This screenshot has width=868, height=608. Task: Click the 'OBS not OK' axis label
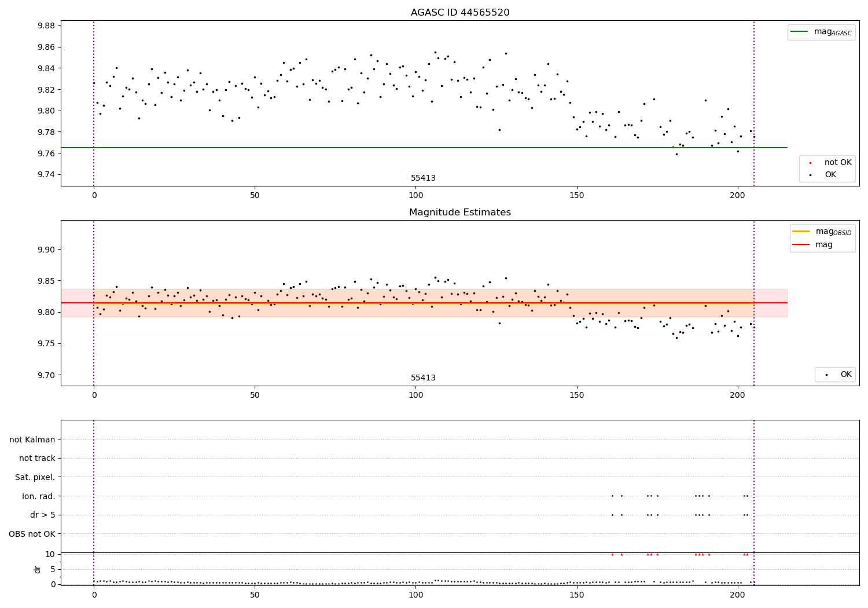click(x=32, y=534)
